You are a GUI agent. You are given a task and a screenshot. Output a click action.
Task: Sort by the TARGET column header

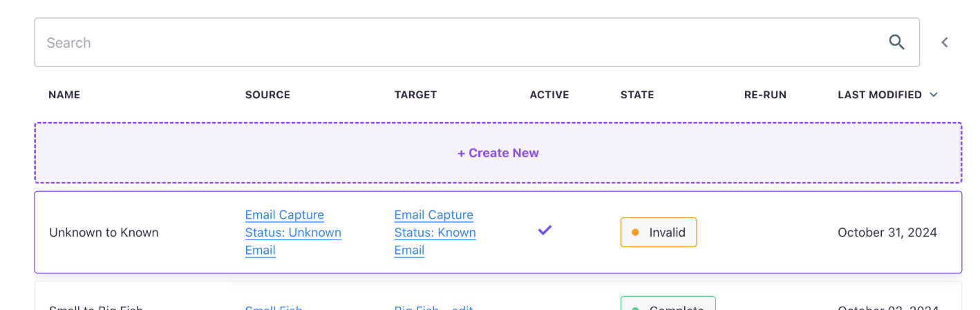tap(415, 95)
